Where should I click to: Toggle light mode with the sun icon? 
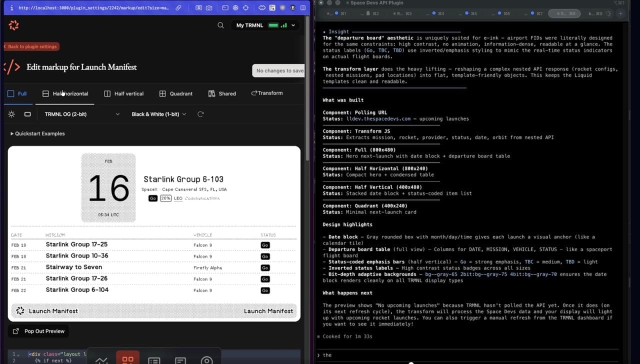point(11,114)
